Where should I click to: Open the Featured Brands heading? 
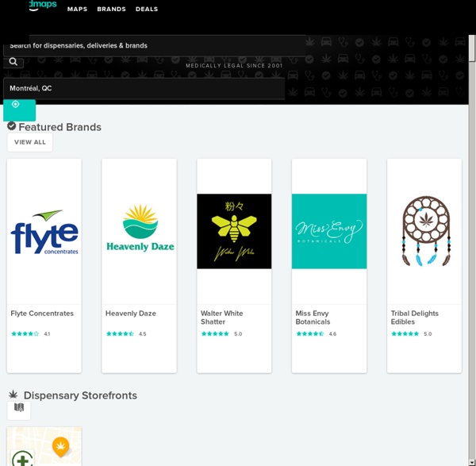[x=59, y=127]
